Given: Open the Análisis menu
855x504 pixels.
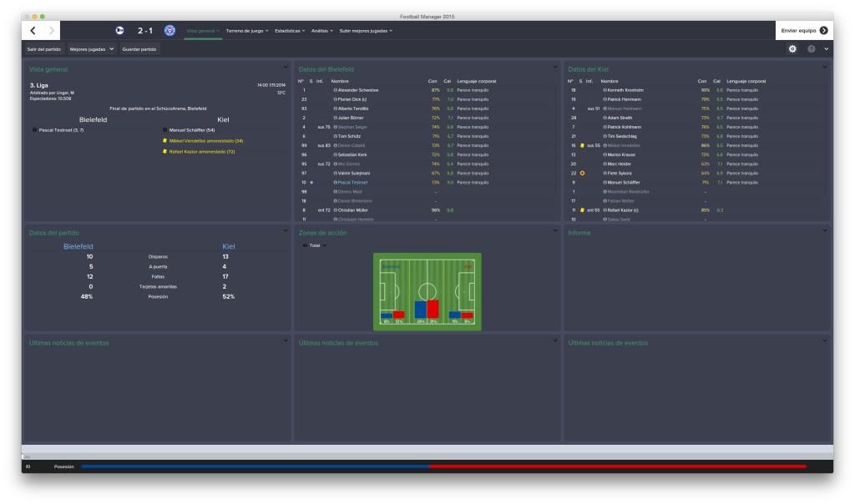Looking at the screenshot, I should click(x=321, y=31).
